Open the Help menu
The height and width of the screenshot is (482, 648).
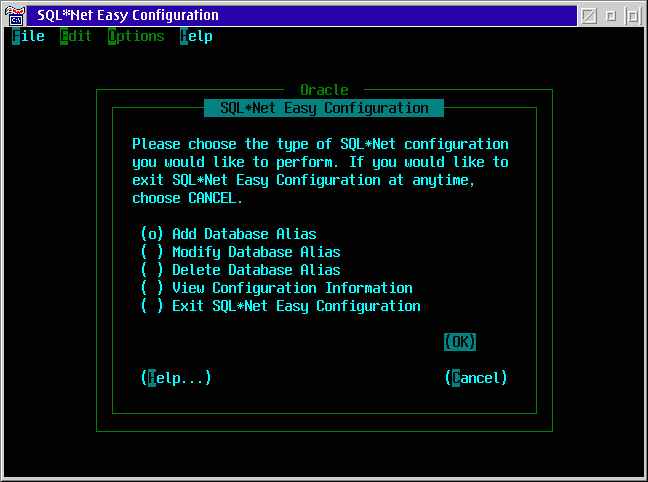pos(196,36)
